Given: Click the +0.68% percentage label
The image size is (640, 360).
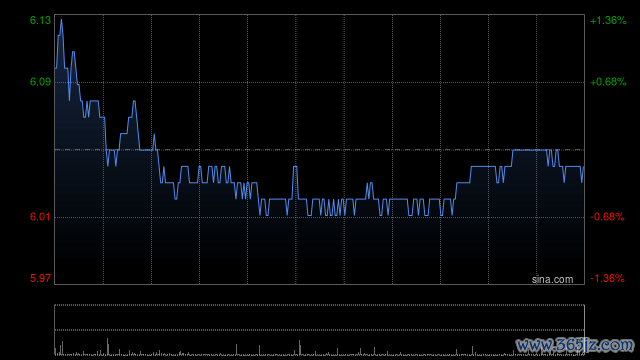Looking at the screenshot, I should 608,82.
